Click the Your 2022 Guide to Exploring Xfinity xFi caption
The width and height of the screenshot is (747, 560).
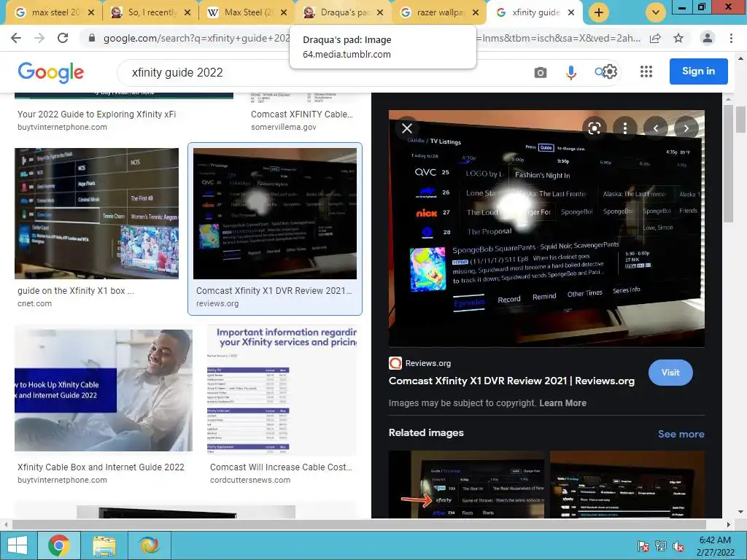pos(97,114)
